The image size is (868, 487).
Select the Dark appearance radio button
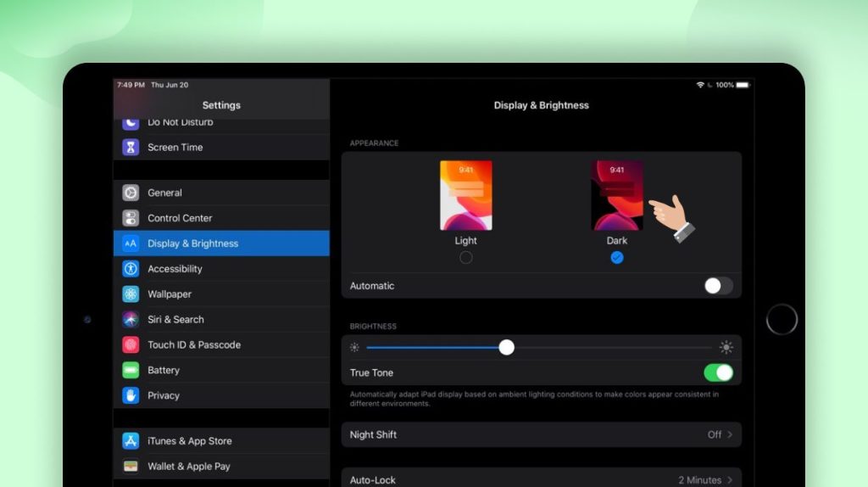coord(617,258)
